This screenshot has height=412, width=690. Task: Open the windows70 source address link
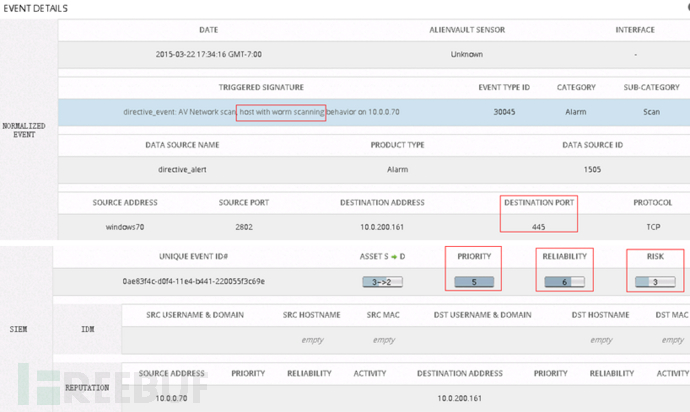click(x=125, y=227)
